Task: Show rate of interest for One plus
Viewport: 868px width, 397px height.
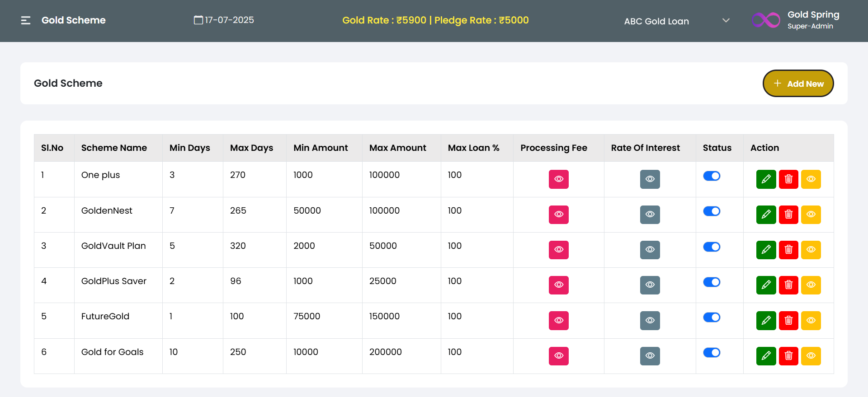Action: 650,179
